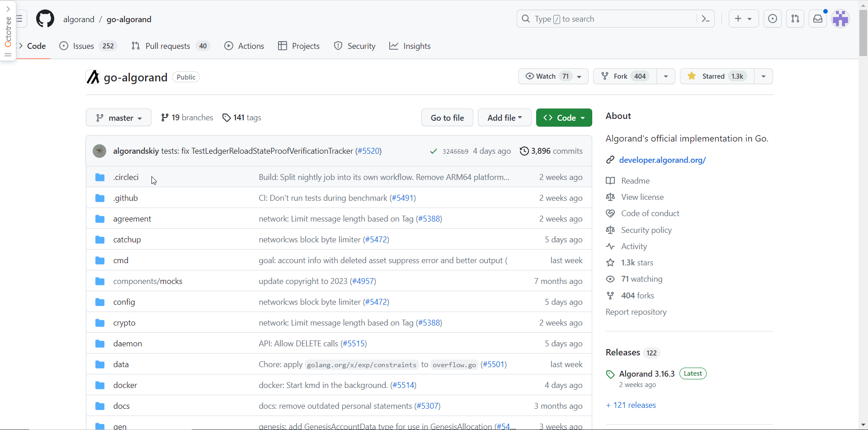This screenshot has height=430, width=868.
Task: Open Algorand 3.16.3 latest release
Action: [646, 373]
